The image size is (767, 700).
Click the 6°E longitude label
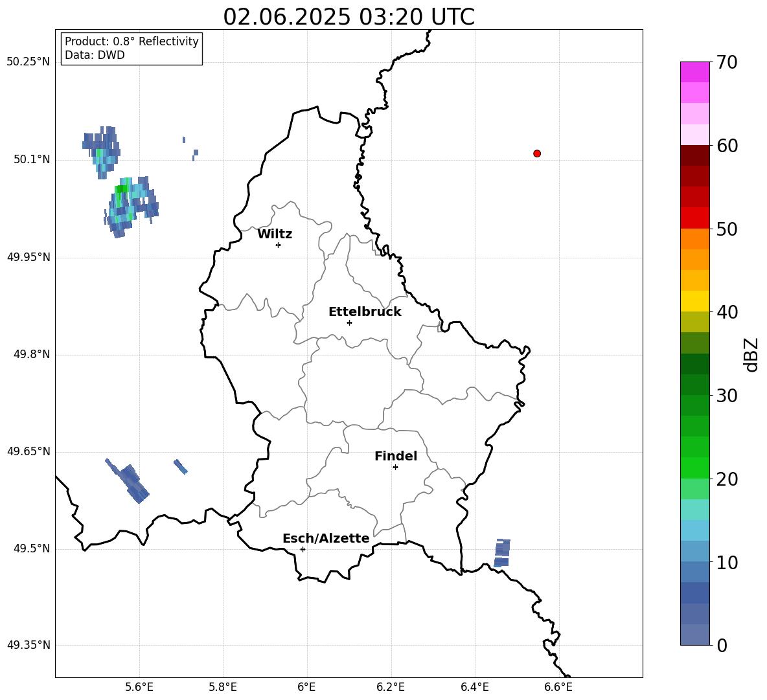(x=306, y=687)
